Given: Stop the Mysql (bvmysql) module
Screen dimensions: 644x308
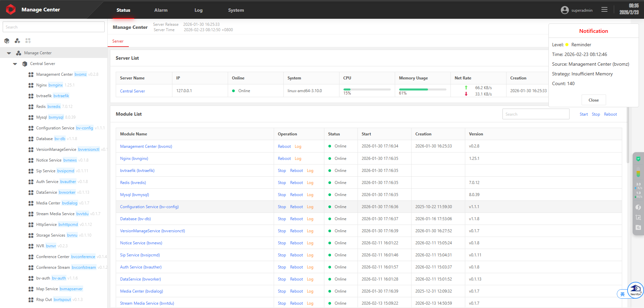Looking at the screenshot, I should (x=282, y=195).
